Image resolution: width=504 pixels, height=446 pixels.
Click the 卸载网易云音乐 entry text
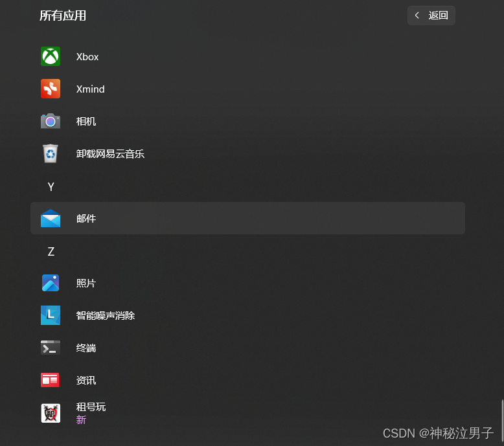[x=110, y=154]
